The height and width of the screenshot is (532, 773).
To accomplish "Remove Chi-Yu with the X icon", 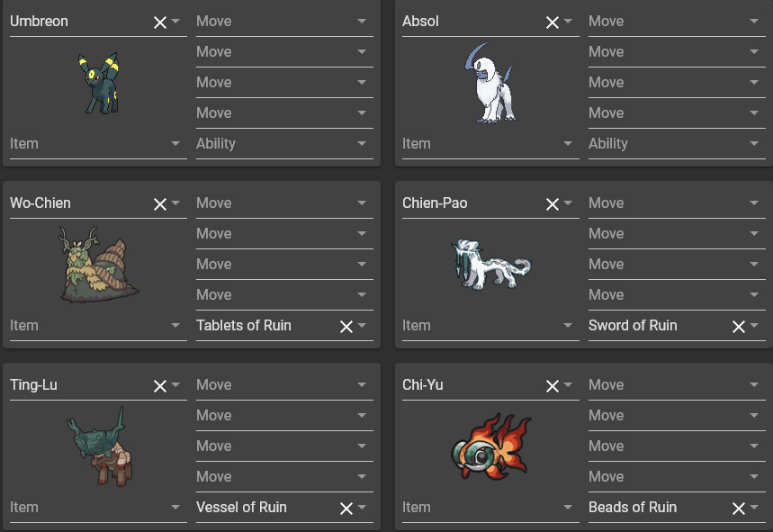I will 553,386.
